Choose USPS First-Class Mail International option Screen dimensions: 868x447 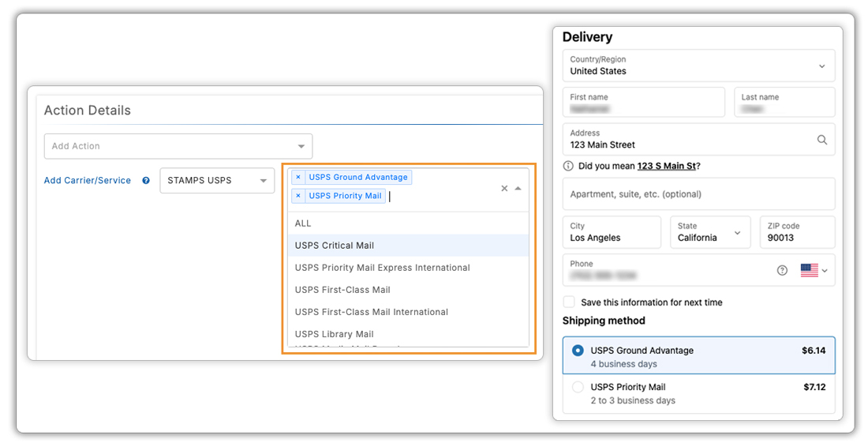[x=408, y=312]
